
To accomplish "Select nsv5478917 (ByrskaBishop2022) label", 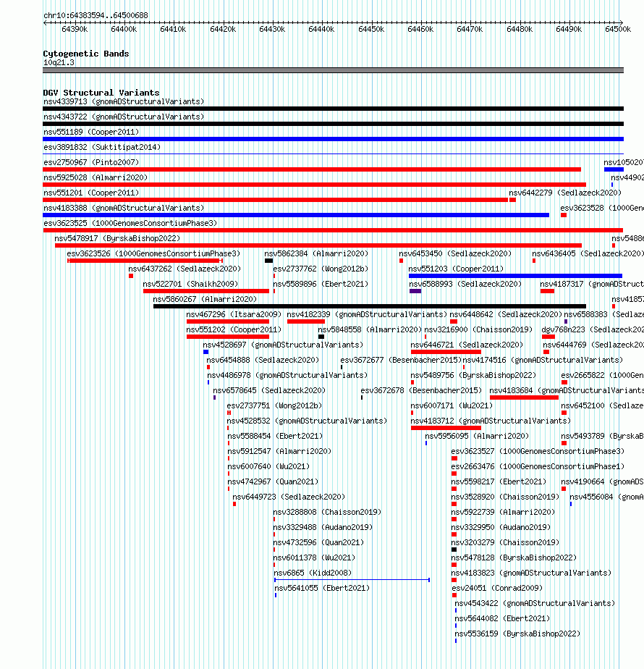I will 117,238.
